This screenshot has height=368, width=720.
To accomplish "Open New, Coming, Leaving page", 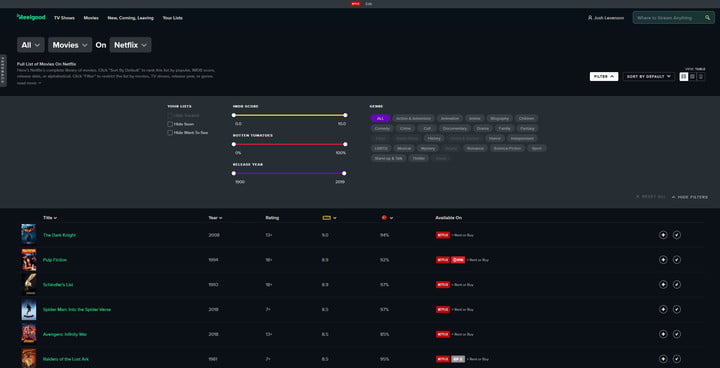I will coord(130,18).
